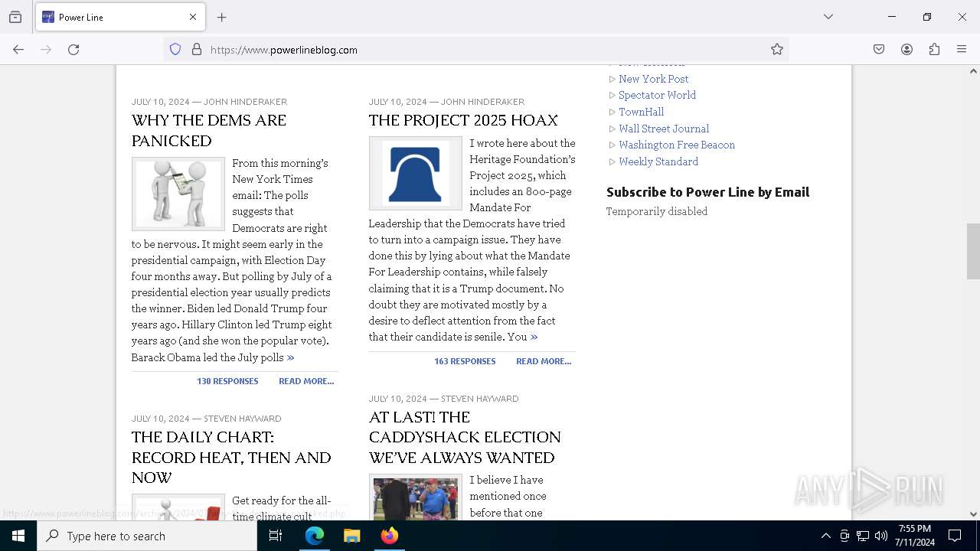Click the continuation arrows after 'senile. You'
980x551 pixels.
tap(534, 337)
